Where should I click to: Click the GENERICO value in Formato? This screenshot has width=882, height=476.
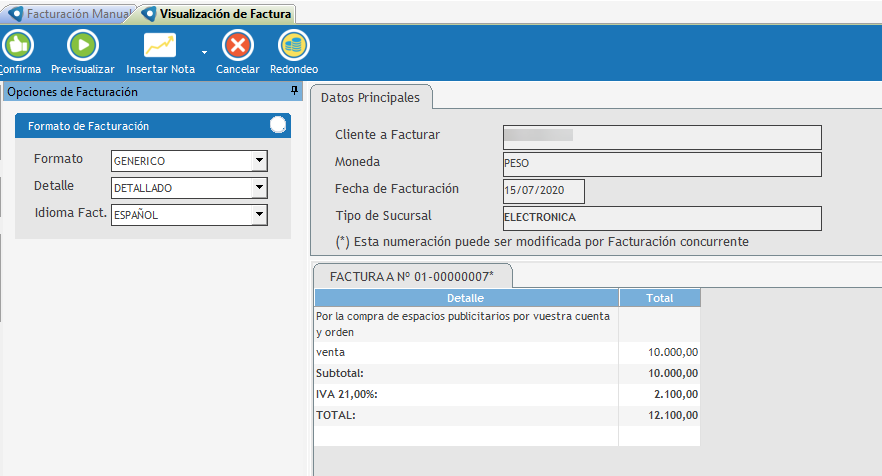pyautogui.click(x=140, y=161)
